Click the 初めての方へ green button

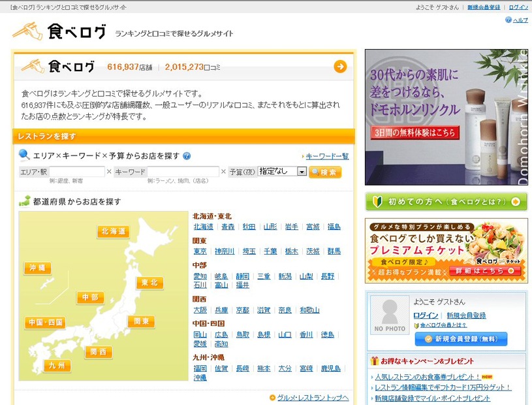[x=446, y=202]
